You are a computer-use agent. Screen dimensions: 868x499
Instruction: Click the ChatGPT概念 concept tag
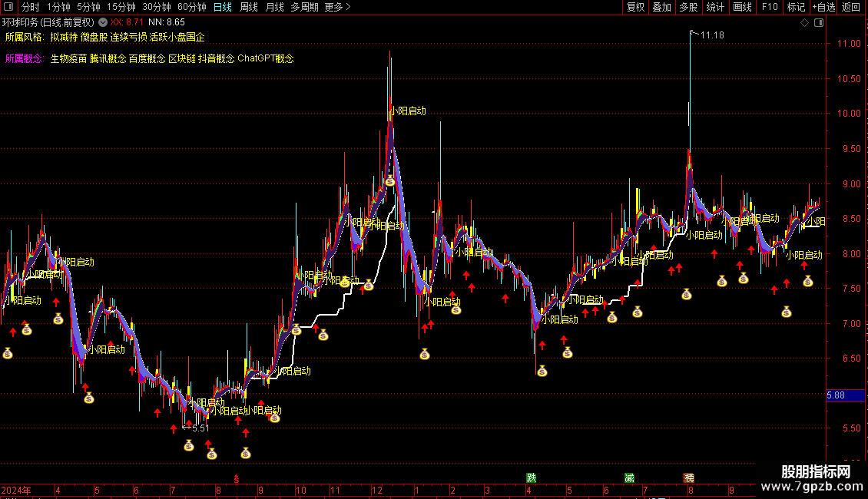[x=266, y=58]
